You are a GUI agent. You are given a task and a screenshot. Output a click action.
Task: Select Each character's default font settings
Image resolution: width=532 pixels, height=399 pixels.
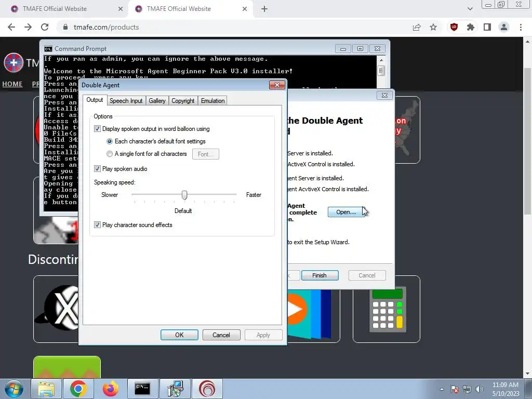coord(110,141)
